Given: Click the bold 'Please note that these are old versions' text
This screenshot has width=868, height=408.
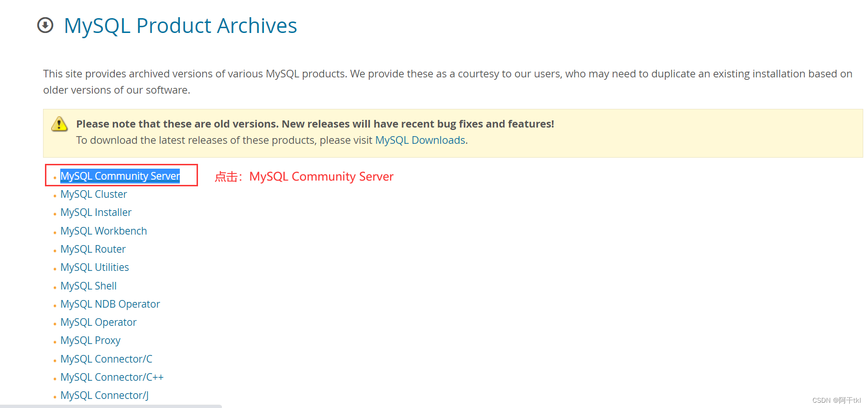Looking at the screenshot, I should coord(315,124).
